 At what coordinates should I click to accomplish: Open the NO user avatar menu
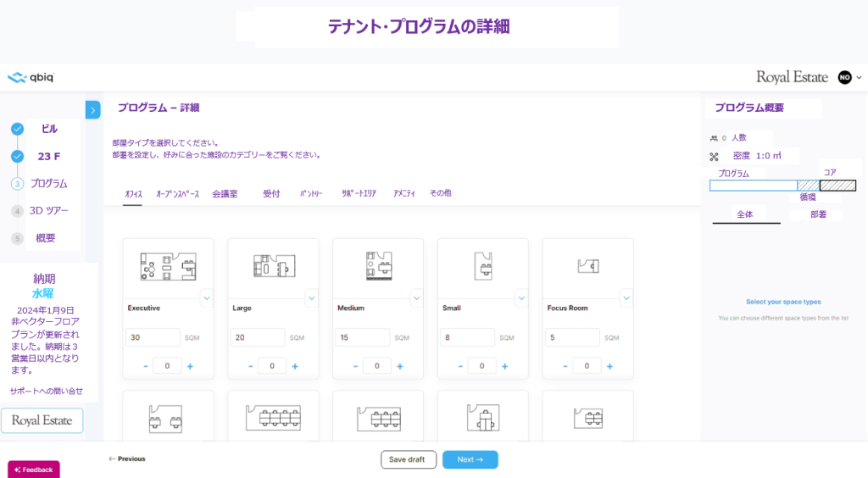(x=844, y=77)
